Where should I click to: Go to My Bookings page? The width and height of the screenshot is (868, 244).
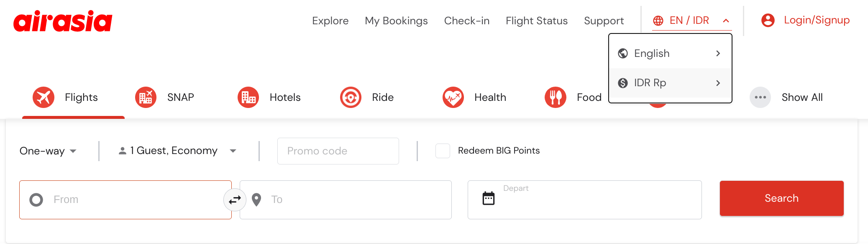[x=396, y=21]
